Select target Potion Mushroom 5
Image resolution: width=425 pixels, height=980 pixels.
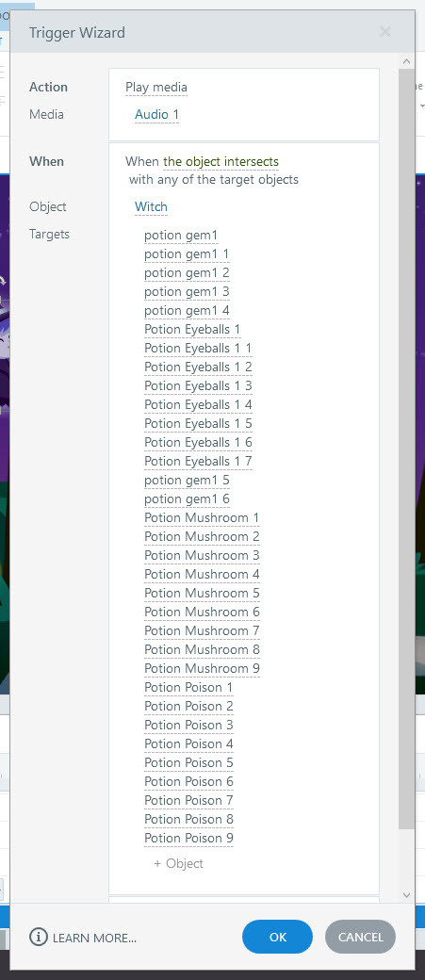coord(202,593)
